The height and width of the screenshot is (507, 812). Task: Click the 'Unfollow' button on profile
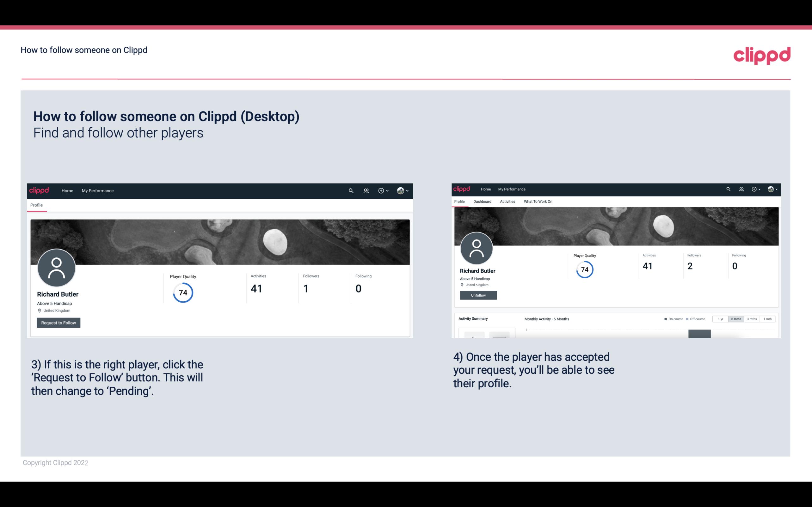click(x=477, y=295)
